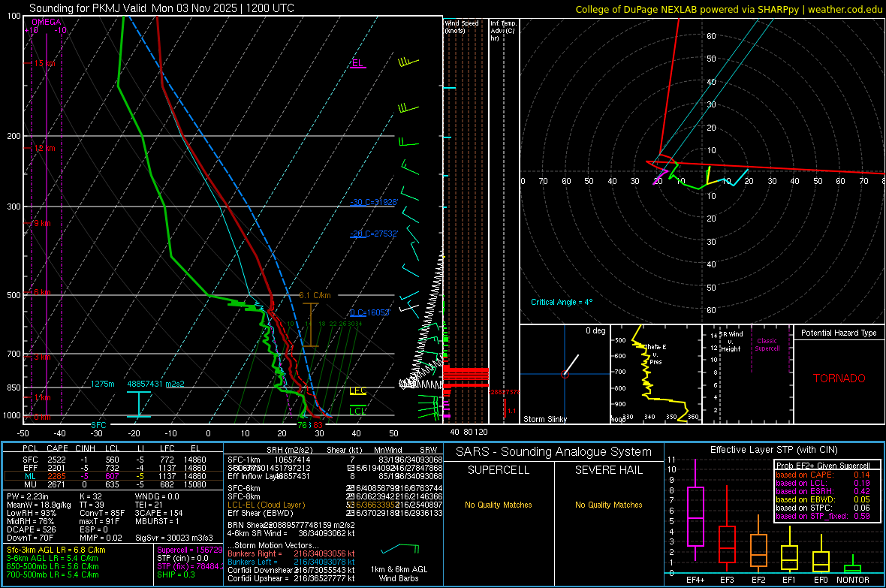Click the 1275m effective inflow label
This screenshot has height=588, width=886.
tap(102, 384)
